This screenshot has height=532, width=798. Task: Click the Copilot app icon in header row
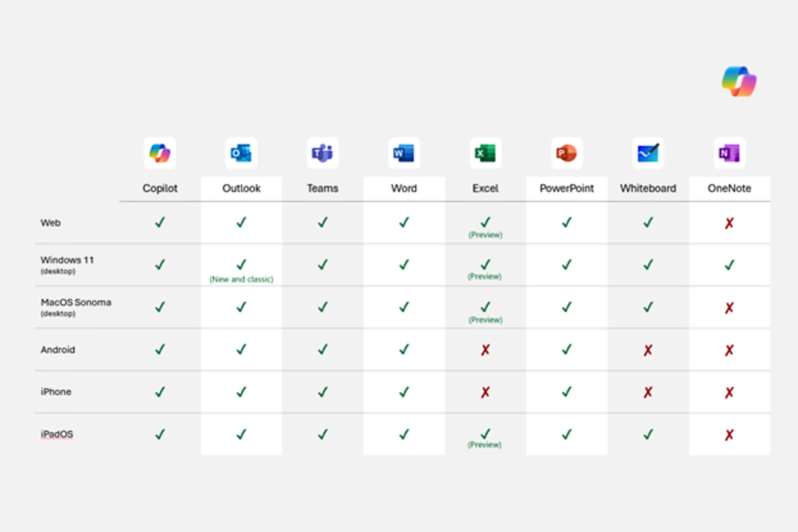160,153
